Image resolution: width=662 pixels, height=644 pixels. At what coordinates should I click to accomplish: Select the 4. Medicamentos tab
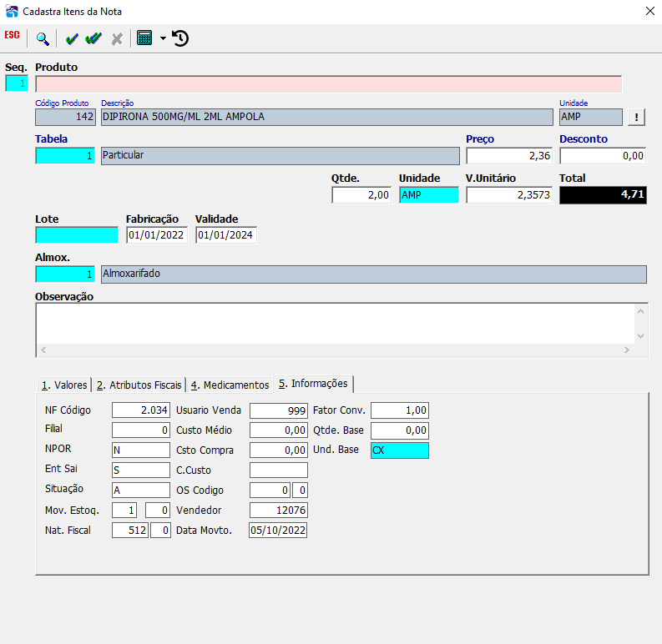click(x=230, y=385)
